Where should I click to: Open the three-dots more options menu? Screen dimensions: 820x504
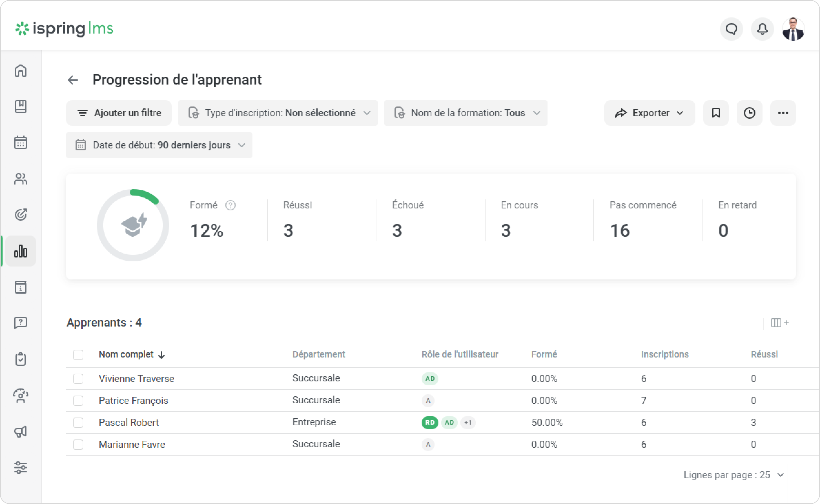point(783,113)
